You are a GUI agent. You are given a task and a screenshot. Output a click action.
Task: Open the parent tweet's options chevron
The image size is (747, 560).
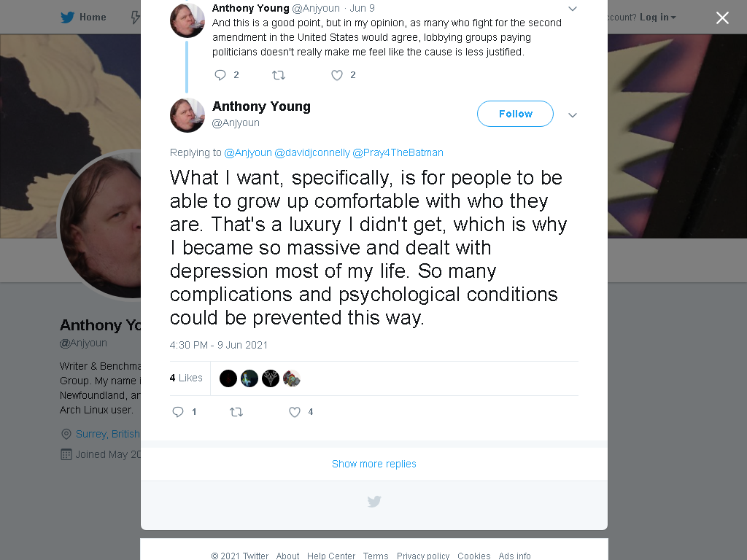(x=573, y=9)
